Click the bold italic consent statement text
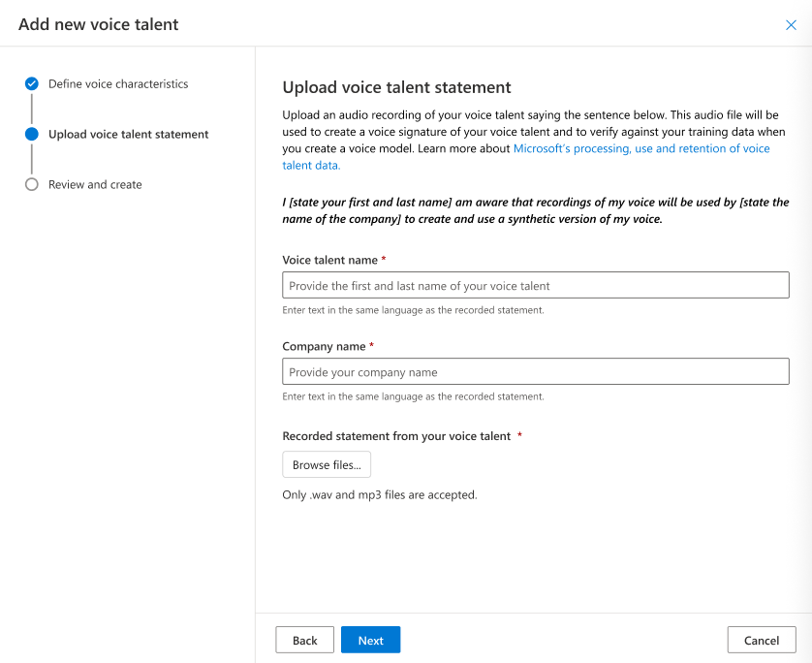812x663 pixels. tap(535, 210)
